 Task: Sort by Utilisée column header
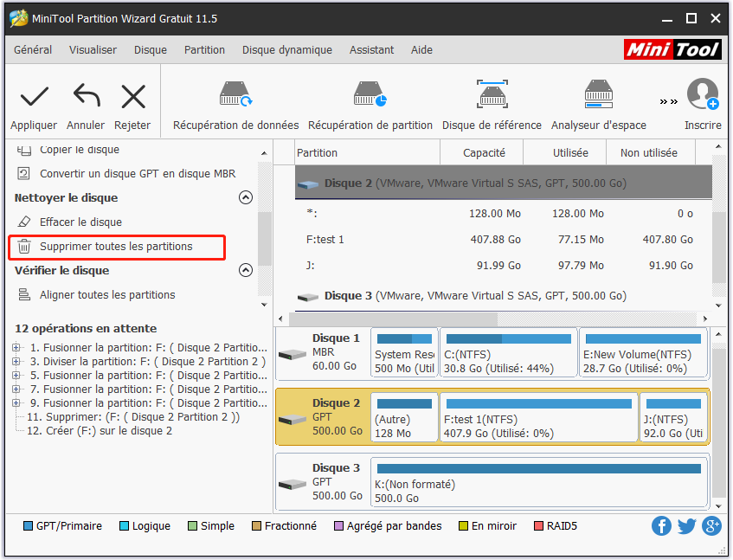point(565,152)
